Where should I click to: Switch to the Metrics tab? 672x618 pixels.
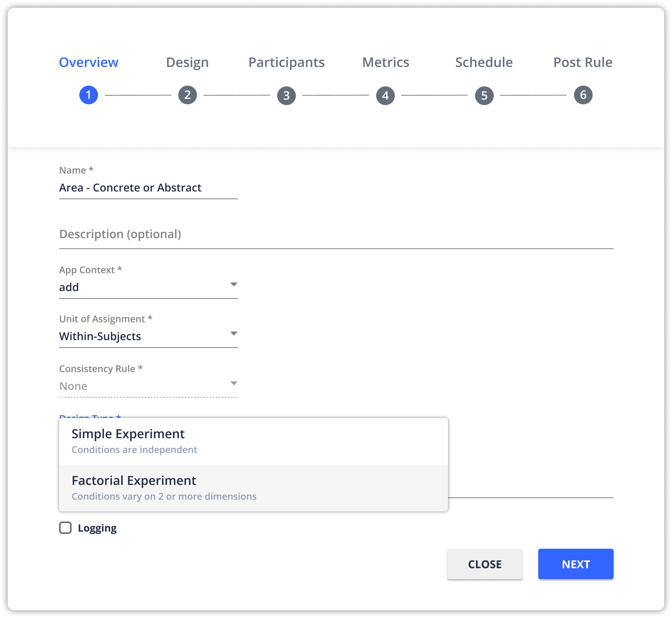[x=385, y=62]
